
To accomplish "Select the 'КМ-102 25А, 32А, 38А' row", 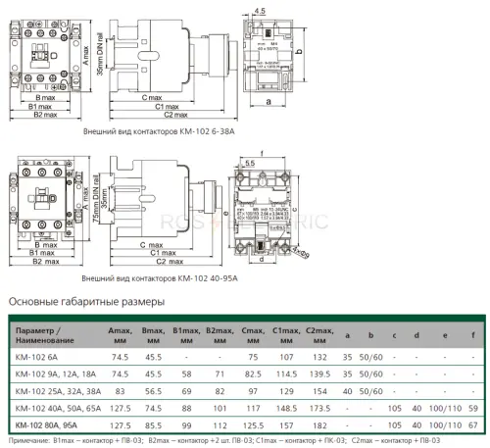I will coord(247,391).
